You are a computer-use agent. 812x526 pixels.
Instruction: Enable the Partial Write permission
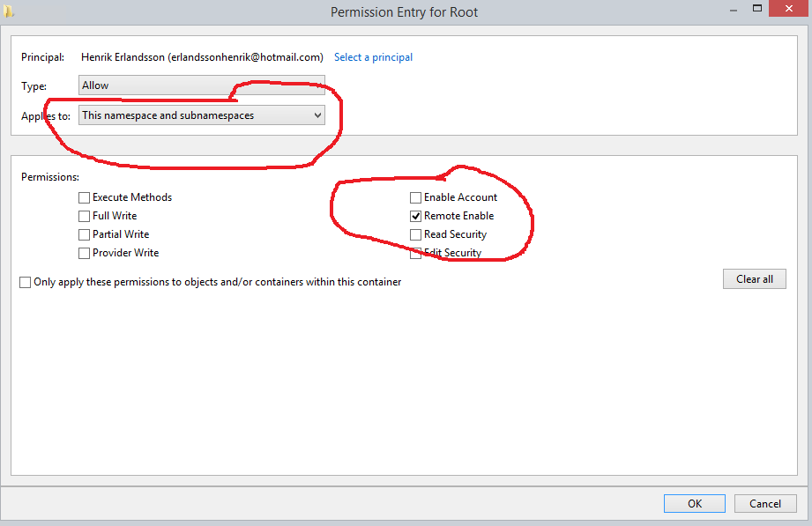point(84,233)
